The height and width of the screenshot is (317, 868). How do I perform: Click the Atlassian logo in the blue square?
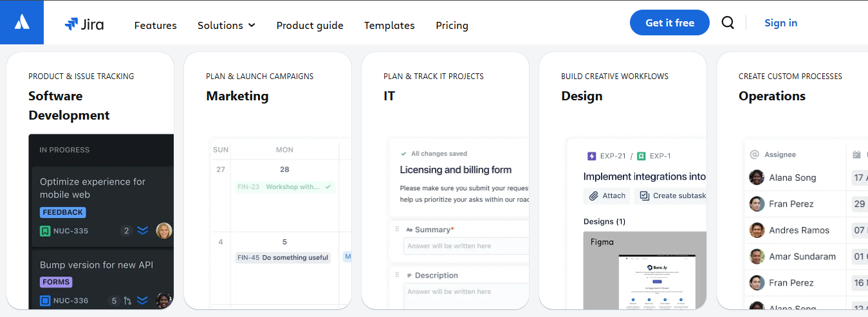(x=22, y=23)
